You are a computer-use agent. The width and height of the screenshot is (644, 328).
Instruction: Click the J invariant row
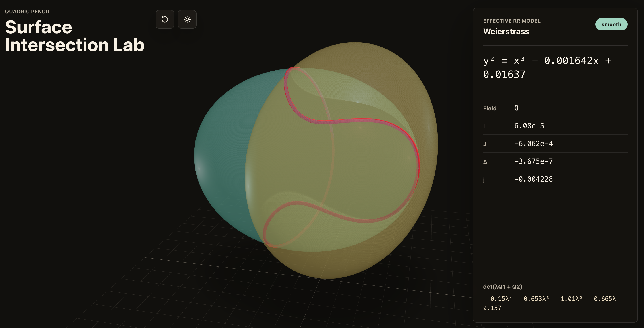[533, 144]
